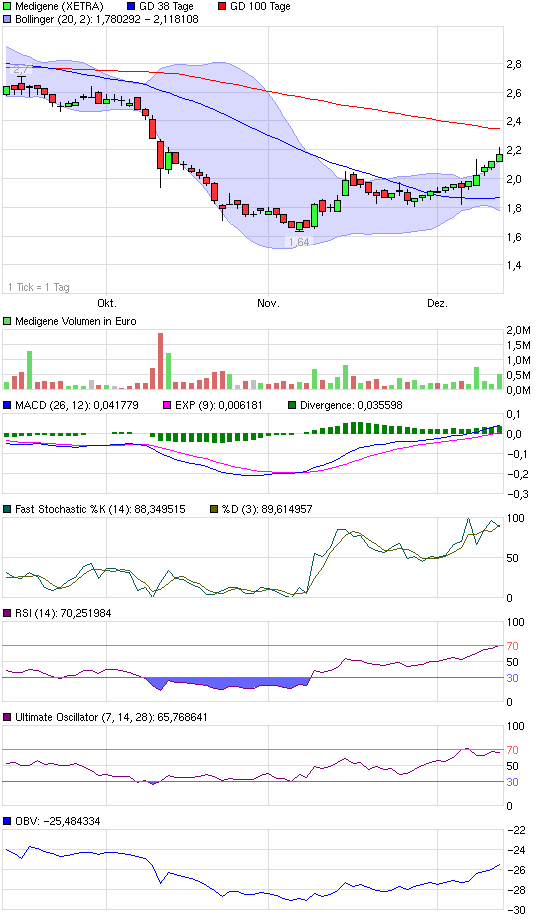Click the lavender Bollinger legend swatch

pyautogui.click(x=7, y=19)
